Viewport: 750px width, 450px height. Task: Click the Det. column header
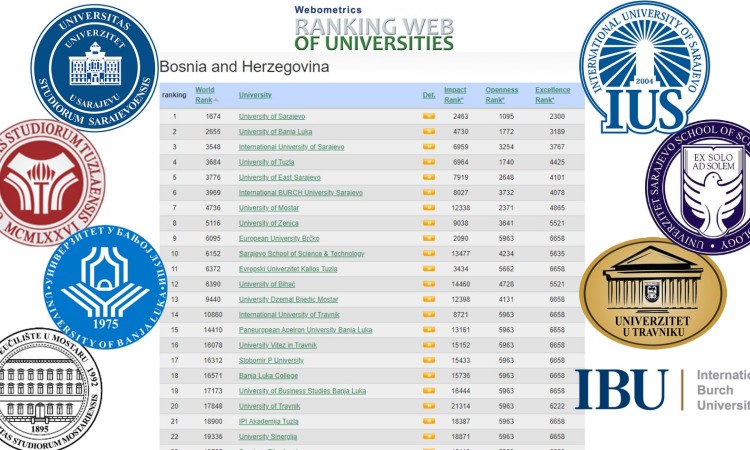click(429, 95)
